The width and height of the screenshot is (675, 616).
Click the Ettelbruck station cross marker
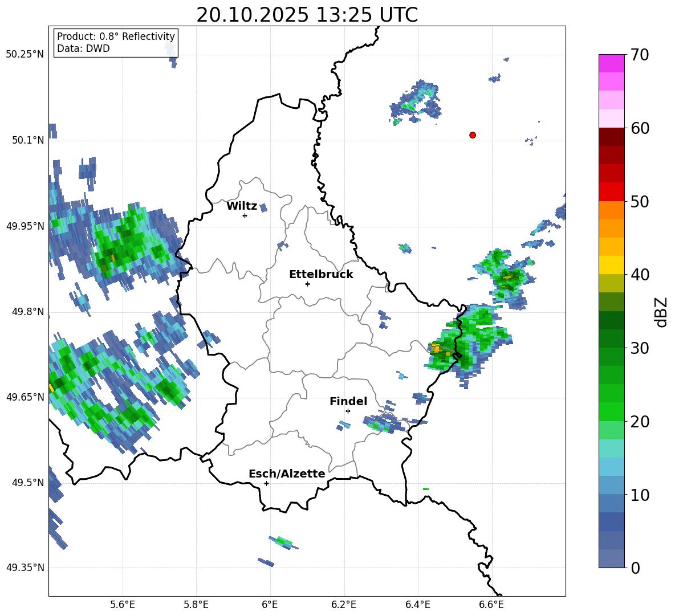[307, 284]
